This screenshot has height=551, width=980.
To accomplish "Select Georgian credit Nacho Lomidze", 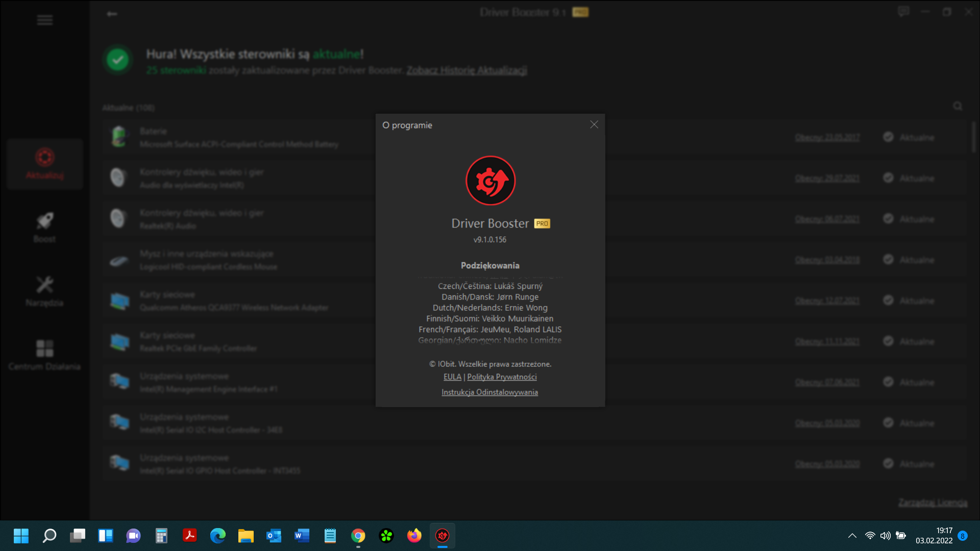I will click(x=490, y=340).
